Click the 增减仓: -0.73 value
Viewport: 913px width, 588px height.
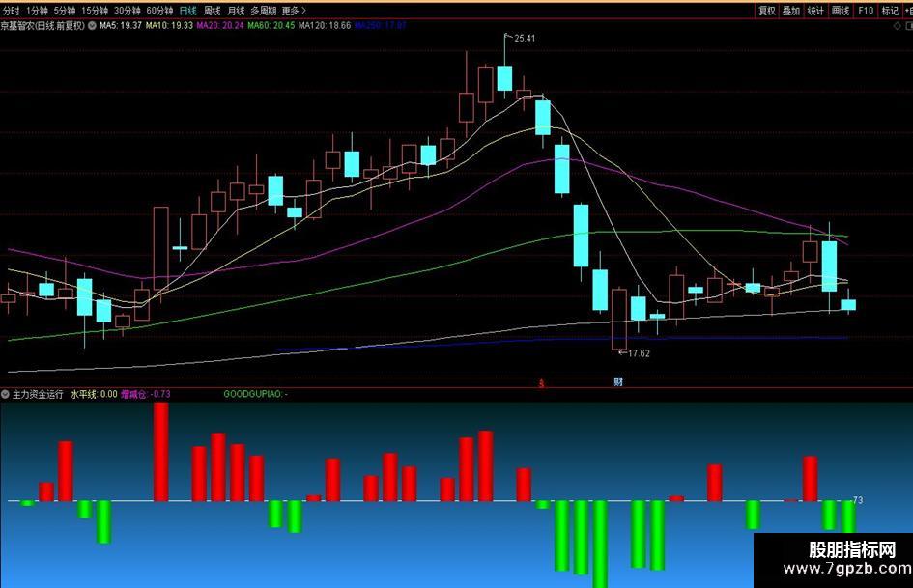[146, 394]
